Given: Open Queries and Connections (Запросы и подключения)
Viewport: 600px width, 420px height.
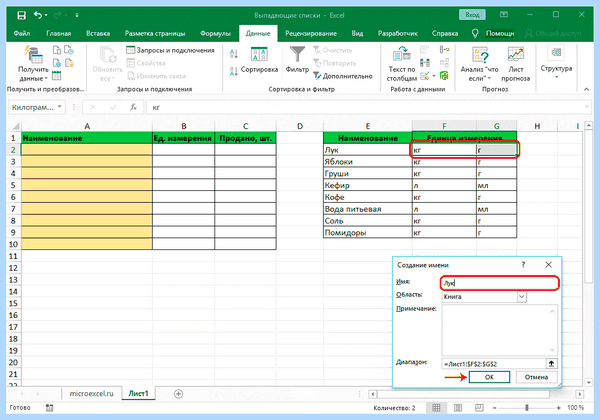Looking at the screenshot, I should pos(170,50).
